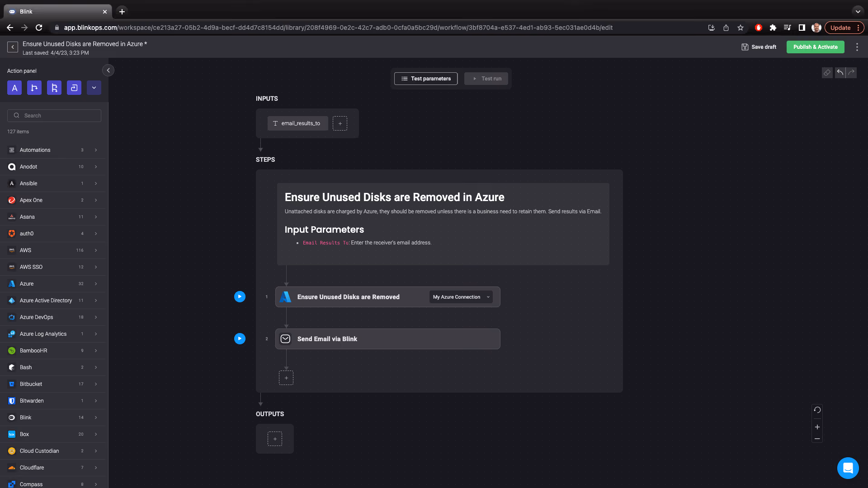Expand the AWS SSO category
Viewport: 868px width, 488px height.
[x=52, y=267]
